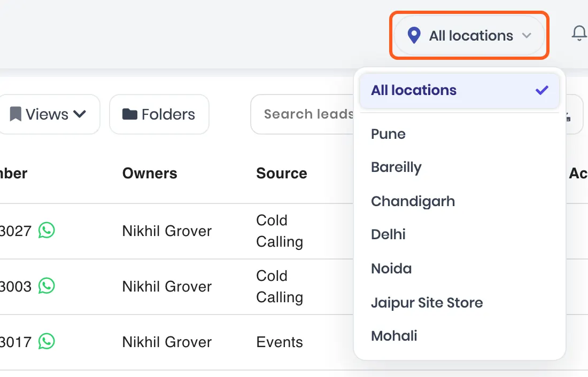Screen dimensions: 588x377
Task: Select the checked All locations option
Action: pos(459,90)
